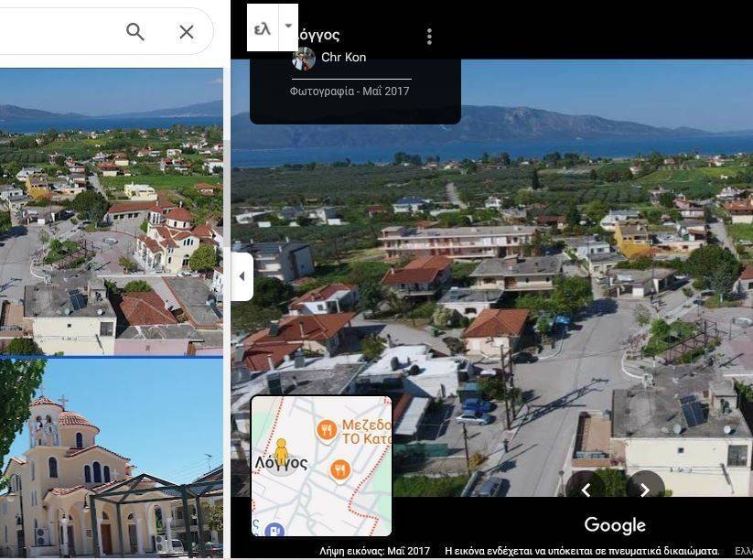This screenshot has height=560, width=753.
Task: Click the lower restaurant pin on minimap
Action: [x=339, y=469]
